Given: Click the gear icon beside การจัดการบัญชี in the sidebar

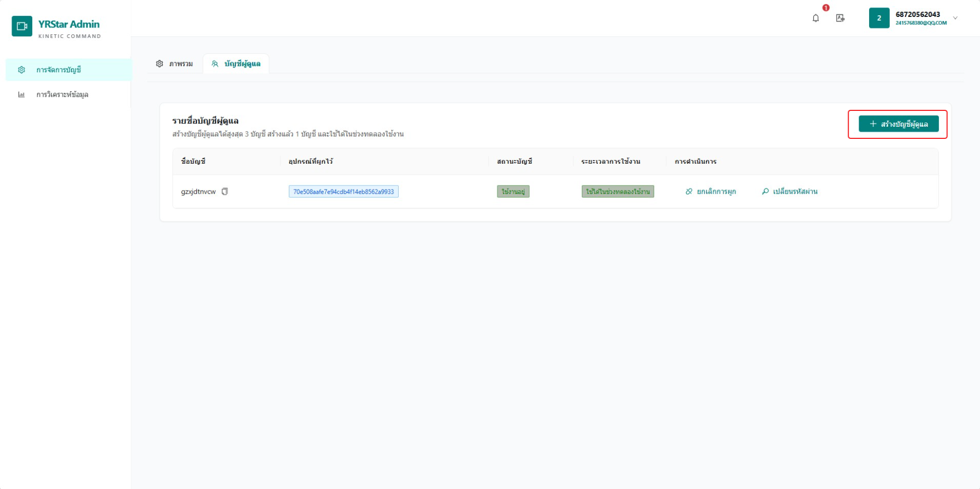Looking at the screenshot, I should 22,70.
